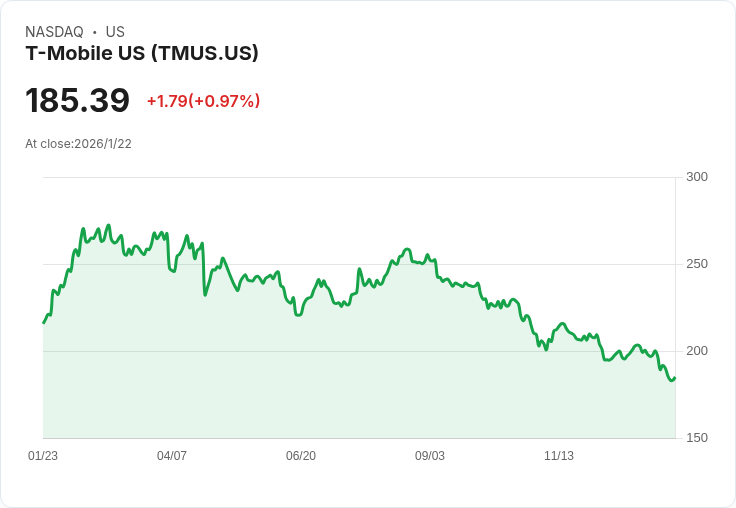Click the 150 price axis label
This screenshot has width=736, height=508.
(x=697, y=438)
